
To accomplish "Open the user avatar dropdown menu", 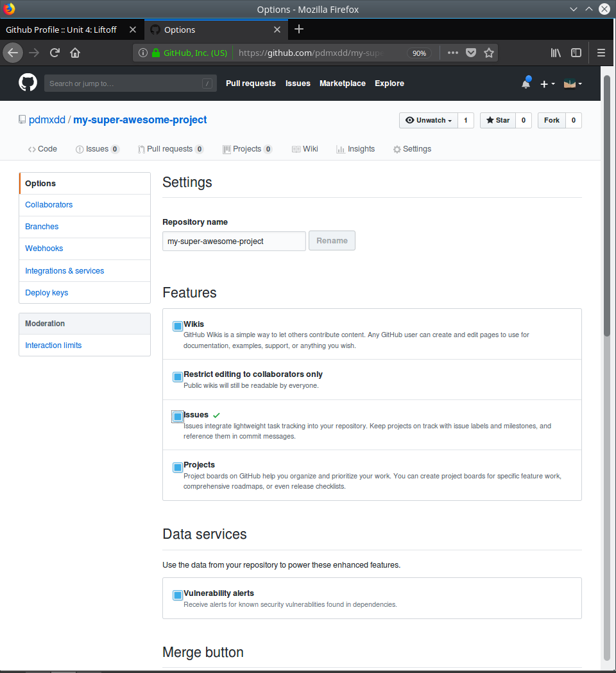I will 572,83.
